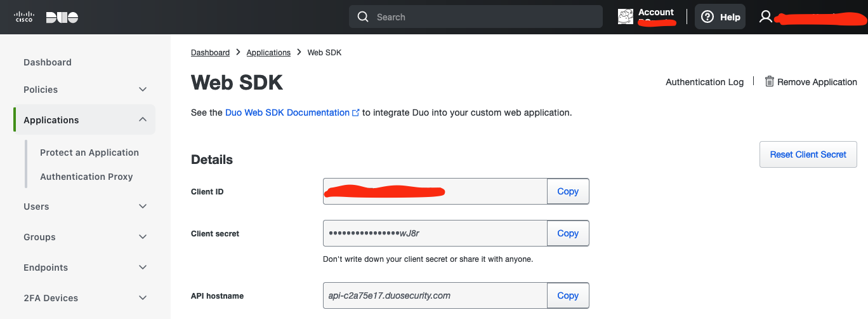The image size is (868, 319).
Task: Click the search magnifier icon
Action: (363, 17)
